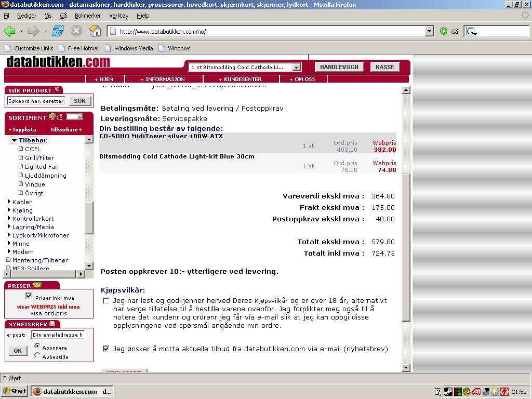Image resolution: width=532 pixels, height=399 pixels.
Task: Click the hierarchy view icon beside SORTIMENT
Action: pos(59,117)
